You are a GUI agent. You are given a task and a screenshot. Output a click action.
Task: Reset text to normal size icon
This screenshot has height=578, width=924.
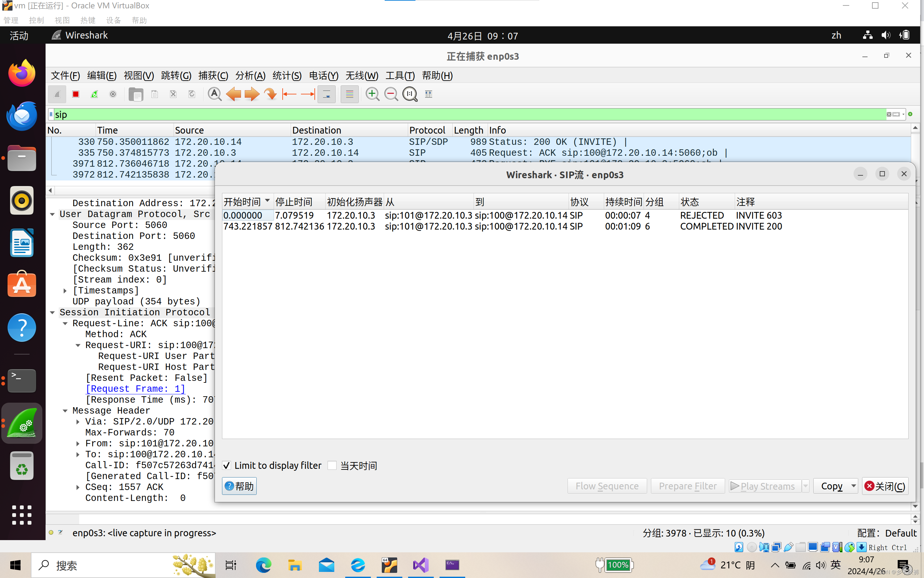tap(410, 94)
